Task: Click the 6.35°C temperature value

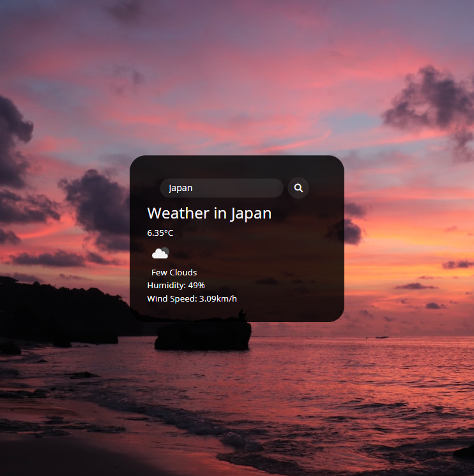Action: (x=160, y=233)
